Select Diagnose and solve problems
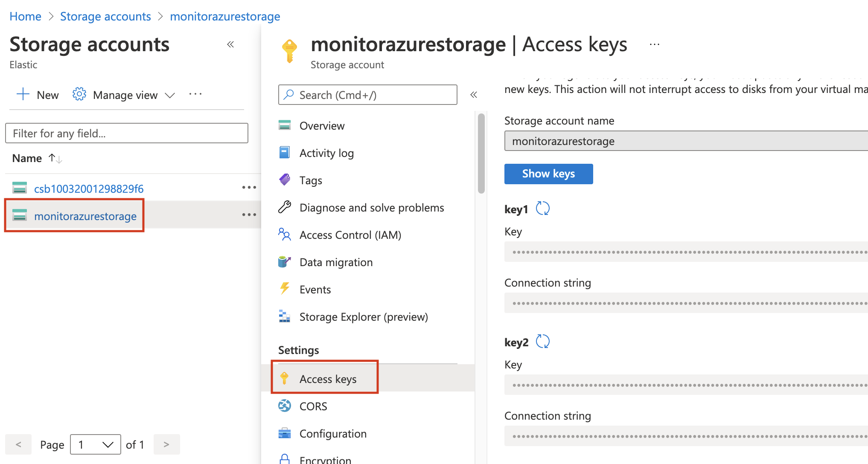Screen dimensions: 868x464 [371, 207]
